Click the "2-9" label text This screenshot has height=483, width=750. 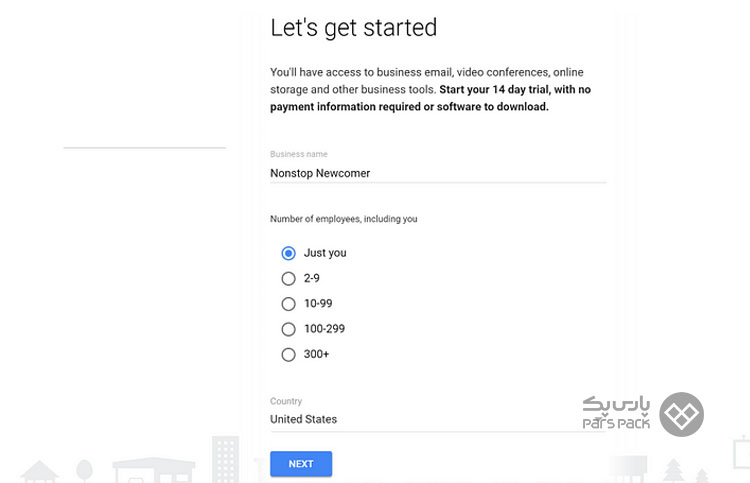(x=311, y=278)
